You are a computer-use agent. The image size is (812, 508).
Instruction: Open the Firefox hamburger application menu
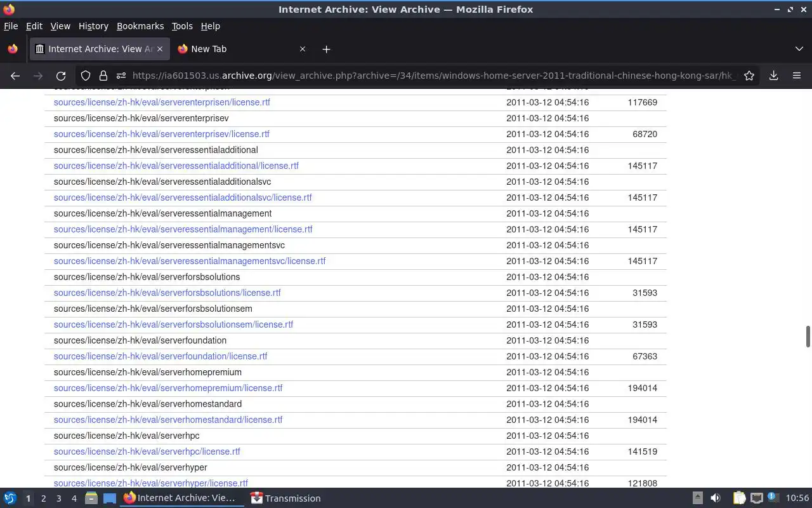[x=797, y=76]
